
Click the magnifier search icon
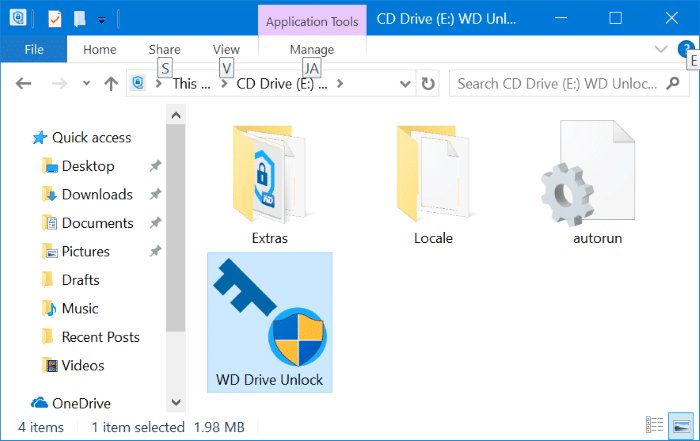(672, 83)
